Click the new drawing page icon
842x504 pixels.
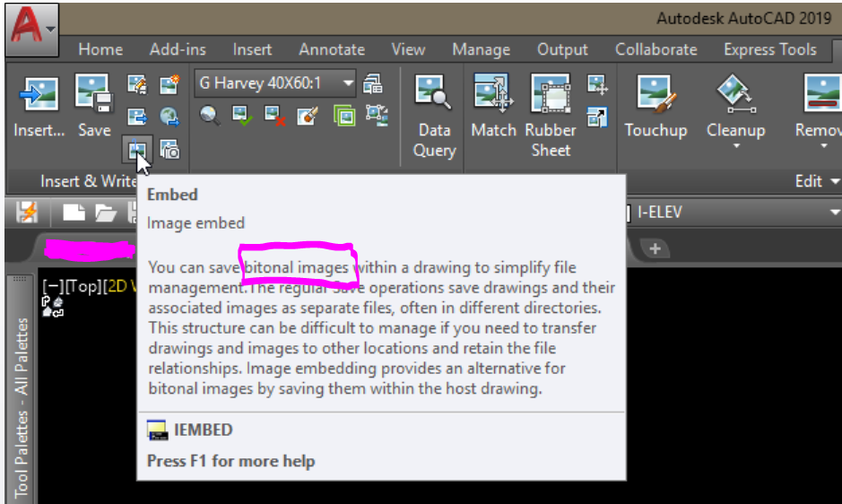point(74,213)
